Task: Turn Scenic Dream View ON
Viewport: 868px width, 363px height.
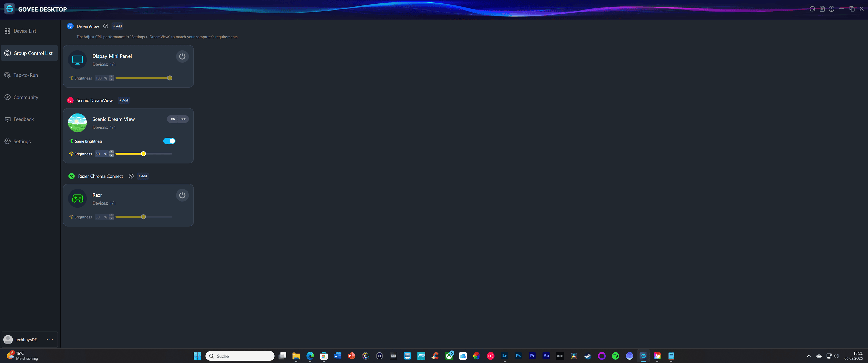Action: tap(173, 119)
